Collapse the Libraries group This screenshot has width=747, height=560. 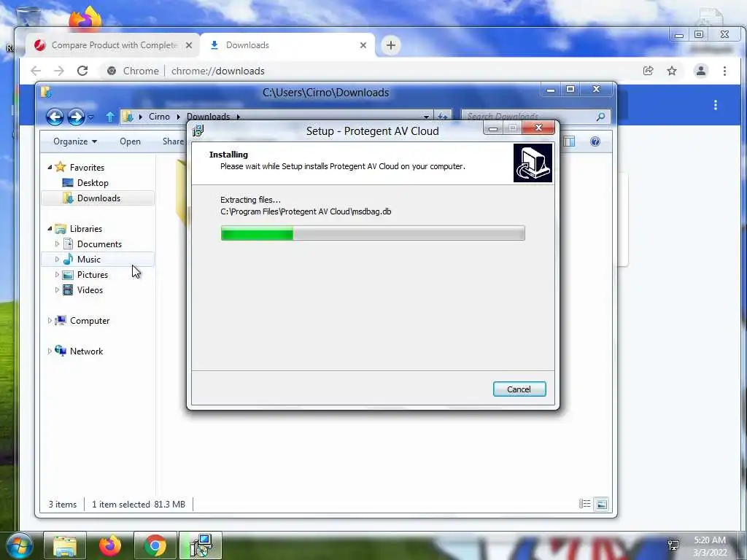click(50, 228)
